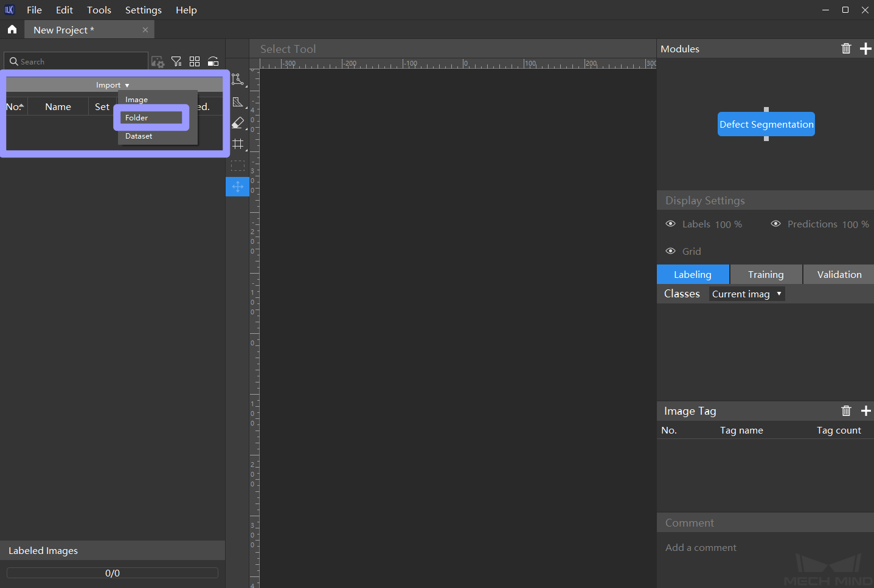The height and width of the screenshot is (588, 874).
Task: Select the New Project tab
Action: click(x=89, y=30)
